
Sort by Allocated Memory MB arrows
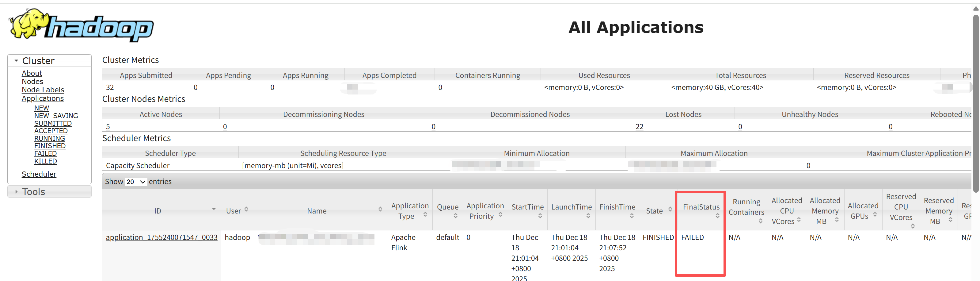coord(837,220)
